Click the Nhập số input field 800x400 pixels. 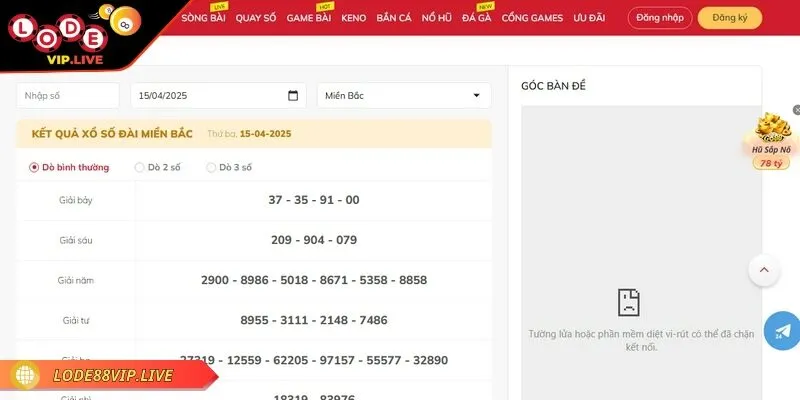coord(66,96)
